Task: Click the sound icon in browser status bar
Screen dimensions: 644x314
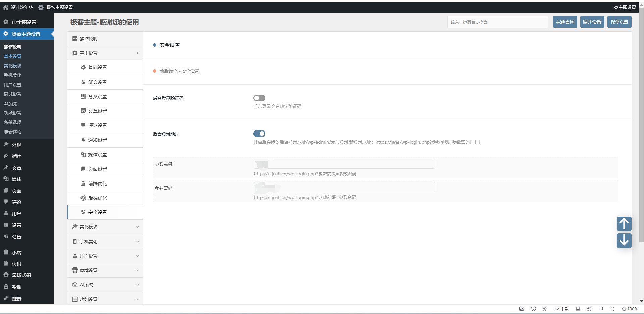Action: 612,309
